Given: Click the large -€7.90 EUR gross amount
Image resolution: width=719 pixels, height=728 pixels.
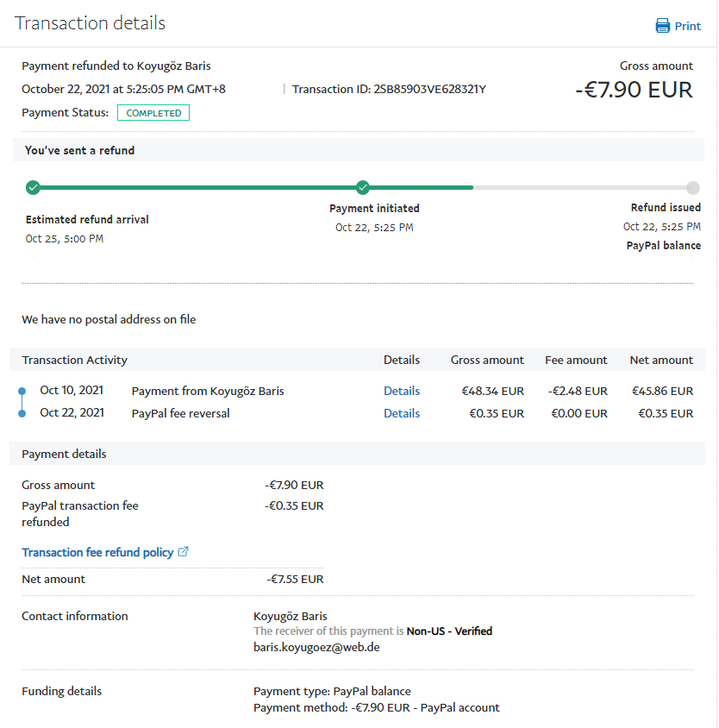Looking at the screenshot, I should 634,90.
